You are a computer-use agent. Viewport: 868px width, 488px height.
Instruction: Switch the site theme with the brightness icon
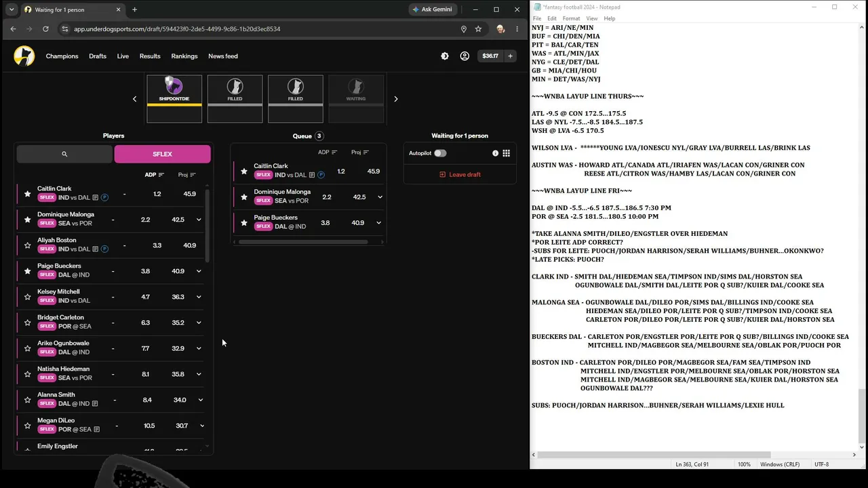click(445, 56)
